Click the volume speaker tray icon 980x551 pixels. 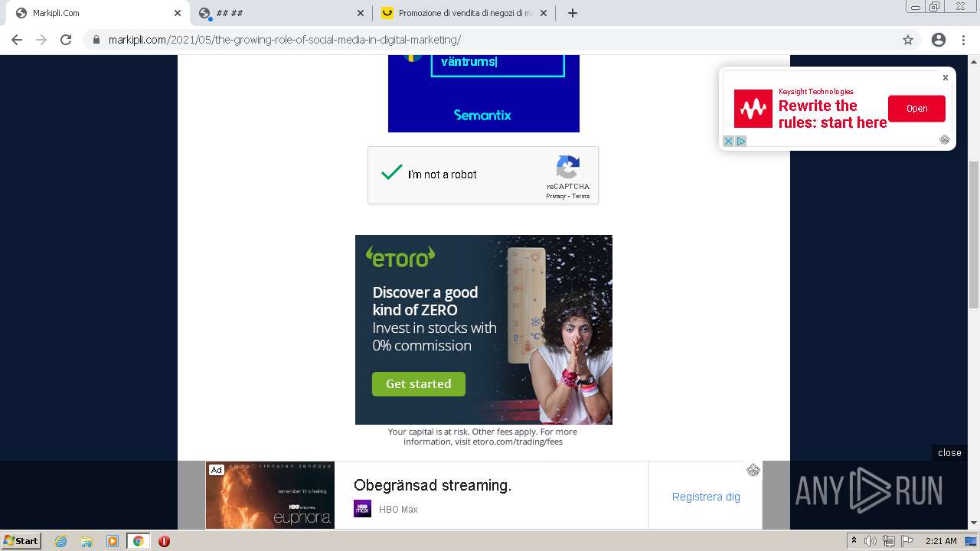870,541
